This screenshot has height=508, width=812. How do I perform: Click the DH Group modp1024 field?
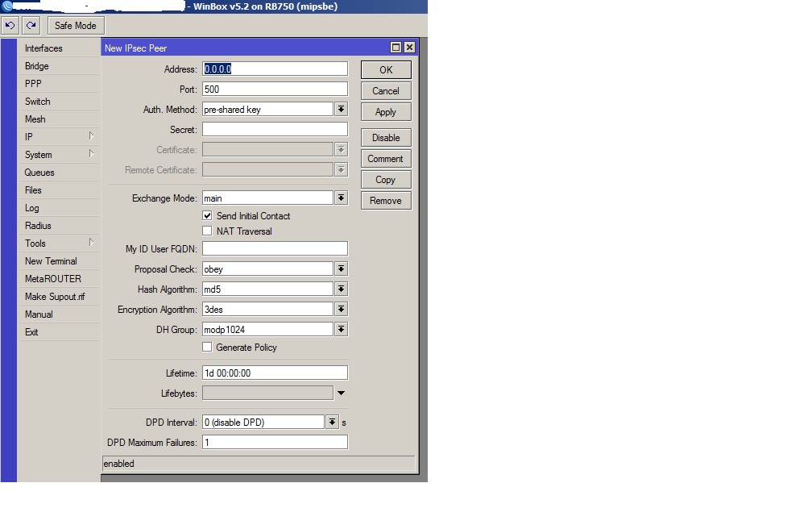point(267,330)
